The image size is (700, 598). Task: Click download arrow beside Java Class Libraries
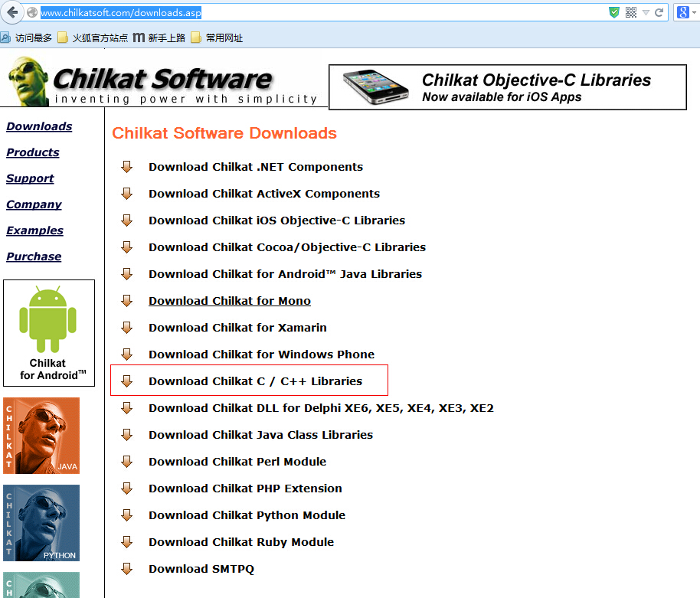coord(127,435)
